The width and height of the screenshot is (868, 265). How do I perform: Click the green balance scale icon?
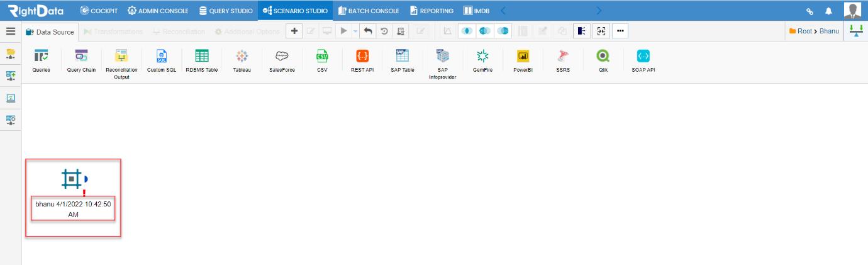855,31
